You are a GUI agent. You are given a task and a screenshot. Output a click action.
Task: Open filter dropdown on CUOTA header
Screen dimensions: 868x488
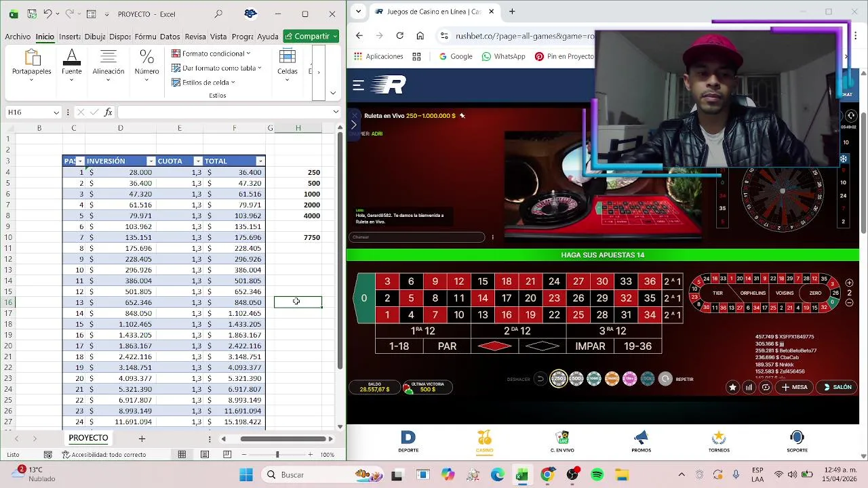click(x=198, y=161)
